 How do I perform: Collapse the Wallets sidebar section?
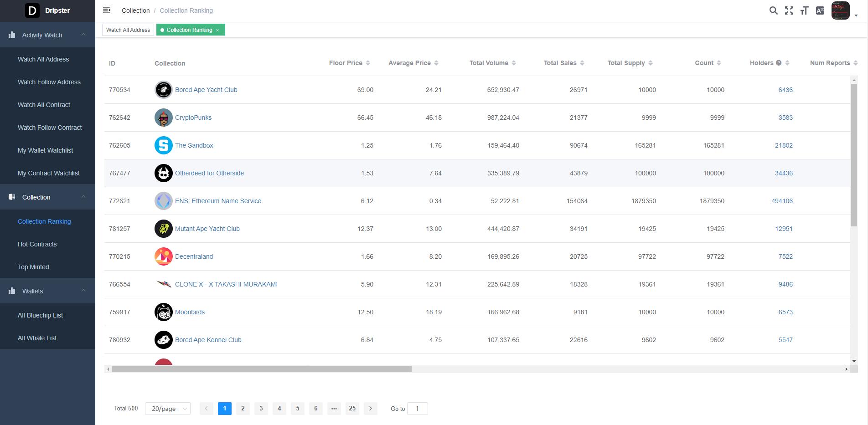coord(83,291)
